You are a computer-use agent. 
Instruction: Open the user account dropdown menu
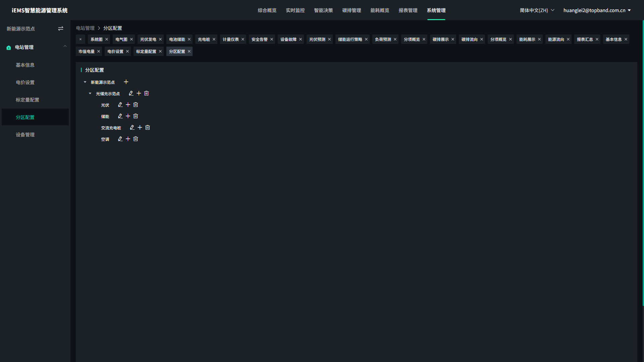pos(597,10)
